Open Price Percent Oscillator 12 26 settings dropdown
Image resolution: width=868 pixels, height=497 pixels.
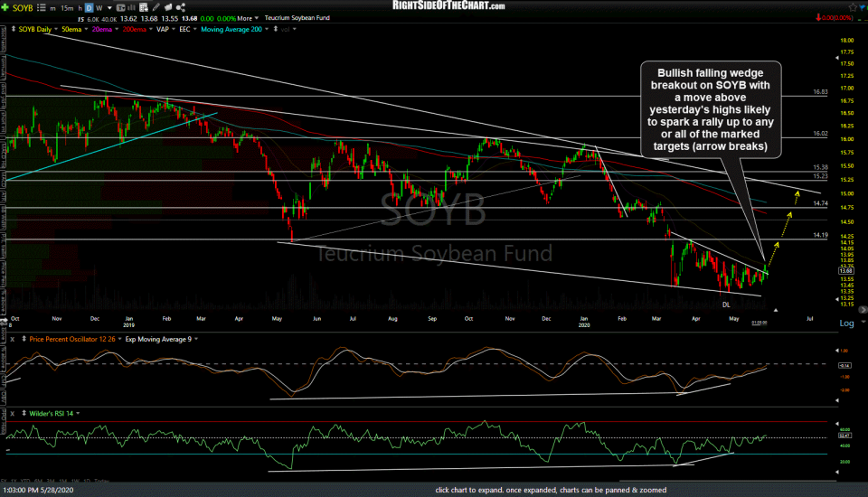click(x=119, y=339)
